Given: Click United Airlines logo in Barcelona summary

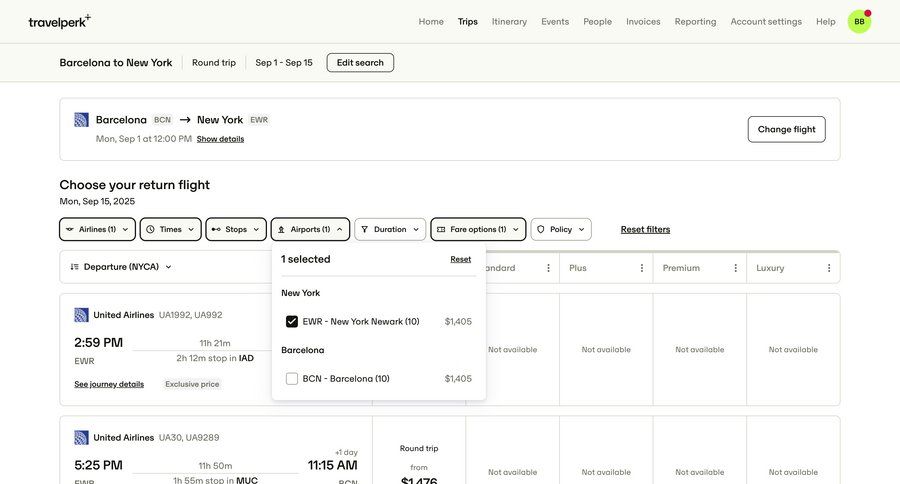Looking at the screenshot, I should click(82, 120).
